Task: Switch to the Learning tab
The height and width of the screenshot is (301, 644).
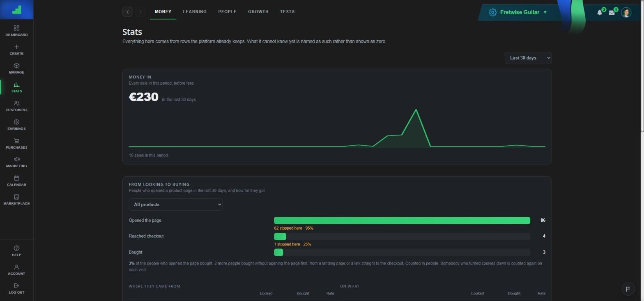Action: coord(195,12)
